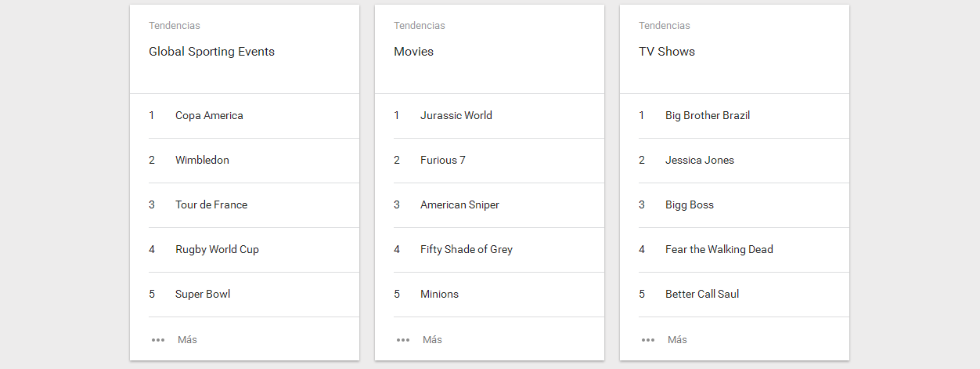Open the Movies card title
Image resolution: width=980 pixels, height=369 pixels.
413,52
